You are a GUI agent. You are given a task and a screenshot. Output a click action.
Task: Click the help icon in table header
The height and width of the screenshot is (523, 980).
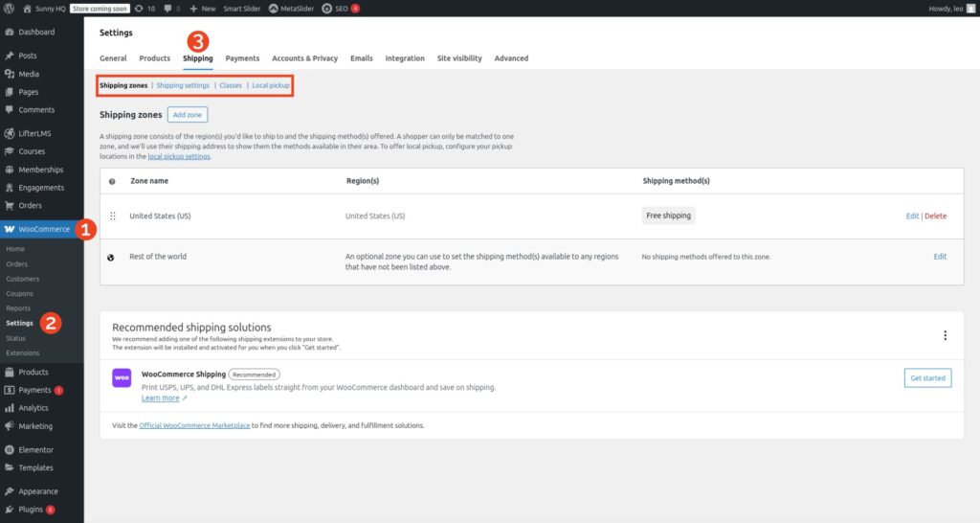[112, 181]
